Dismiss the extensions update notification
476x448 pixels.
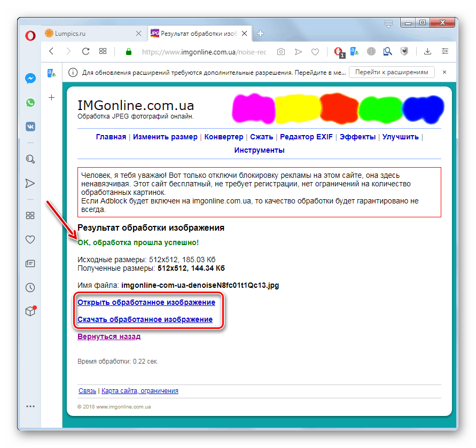click(444, 72)
